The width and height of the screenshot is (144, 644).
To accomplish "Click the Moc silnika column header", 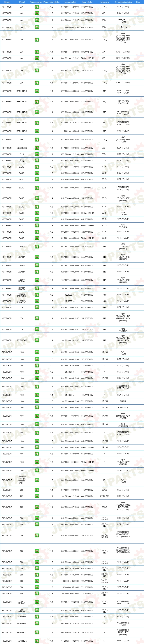I will (x=87, y=2).
